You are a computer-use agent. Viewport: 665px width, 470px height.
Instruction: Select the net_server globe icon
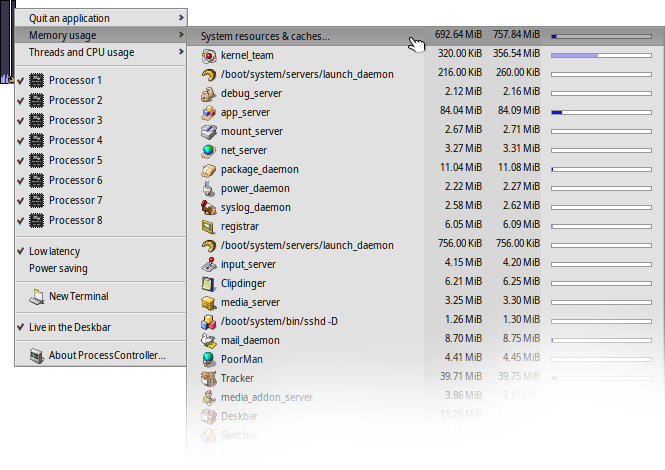pos(208,151)
